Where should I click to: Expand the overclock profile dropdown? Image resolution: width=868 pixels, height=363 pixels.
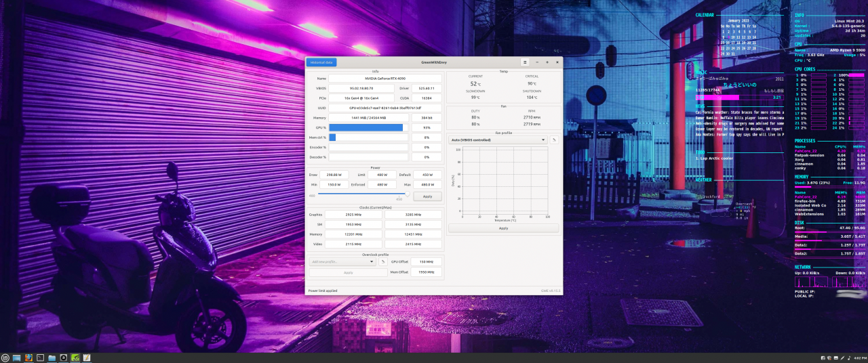(x=342, y=261)
